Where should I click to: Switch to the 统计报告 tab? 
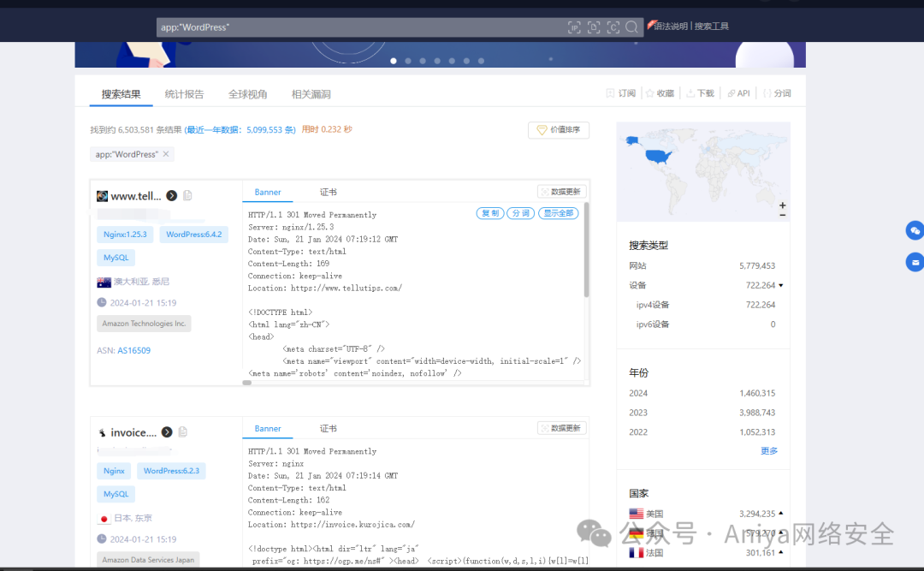(184, 93)
